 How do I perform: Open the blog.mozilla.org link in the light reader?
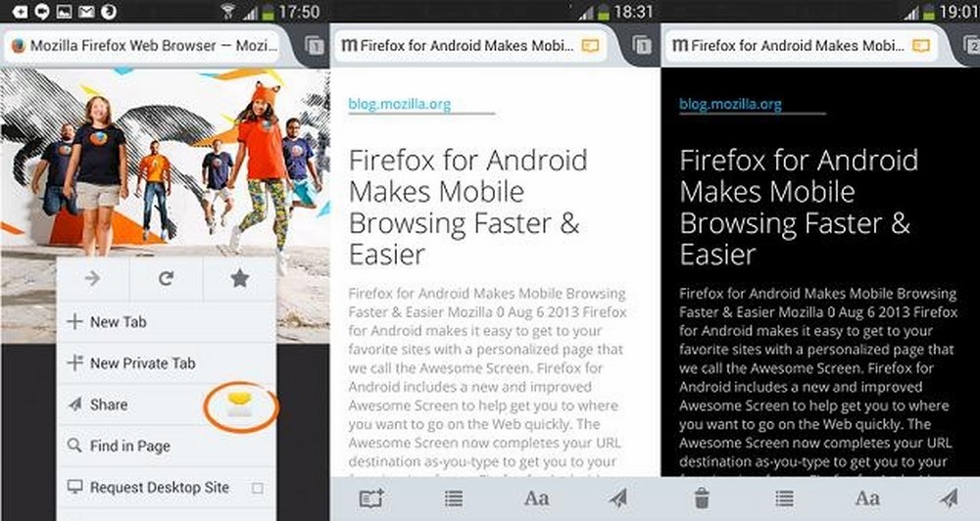coord(400,104)
